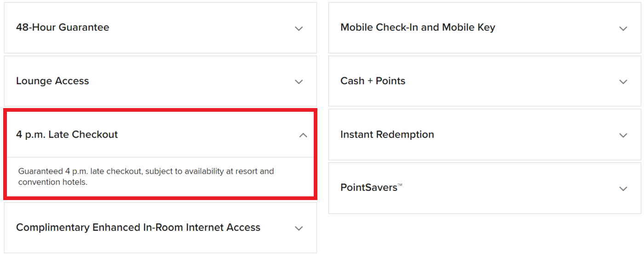Click the 4 p.m. Late Checkout heading
Screen dimensions: 644x258
[67, 135]
